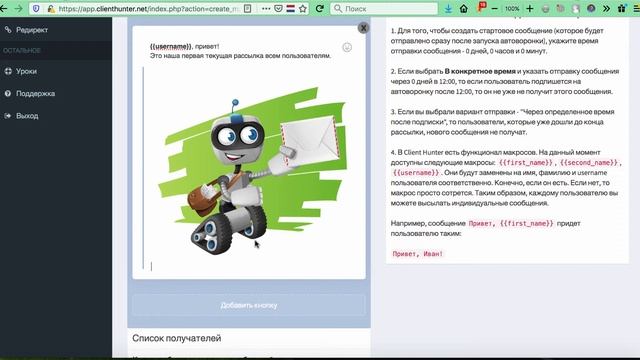The image size is (640, 360).
Task: Click Выход to log out
Action: [27, 116]
